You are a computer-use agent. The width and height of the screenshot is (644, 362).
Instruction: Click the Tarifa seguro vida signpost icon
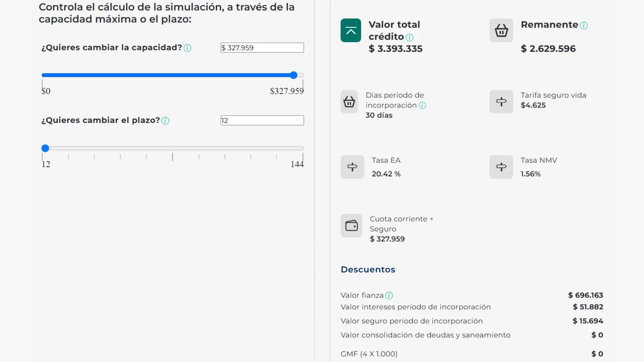pos(501,102)
